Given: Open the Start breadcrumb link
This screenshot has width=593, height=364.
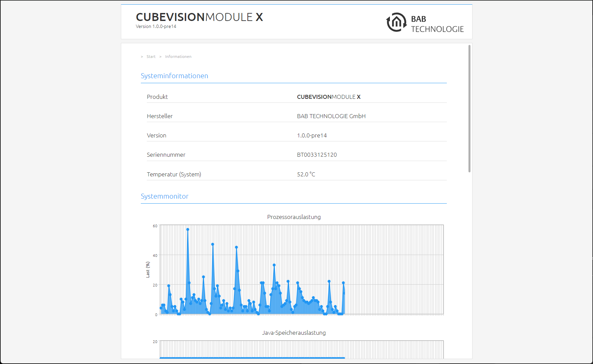Looking at the screenshot, I should coord(151,57).
